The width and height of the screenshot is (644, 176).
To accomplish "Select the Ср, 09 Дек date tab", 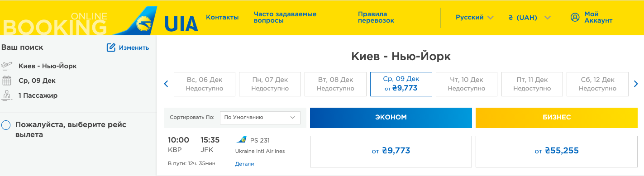I will pos(401,84).
